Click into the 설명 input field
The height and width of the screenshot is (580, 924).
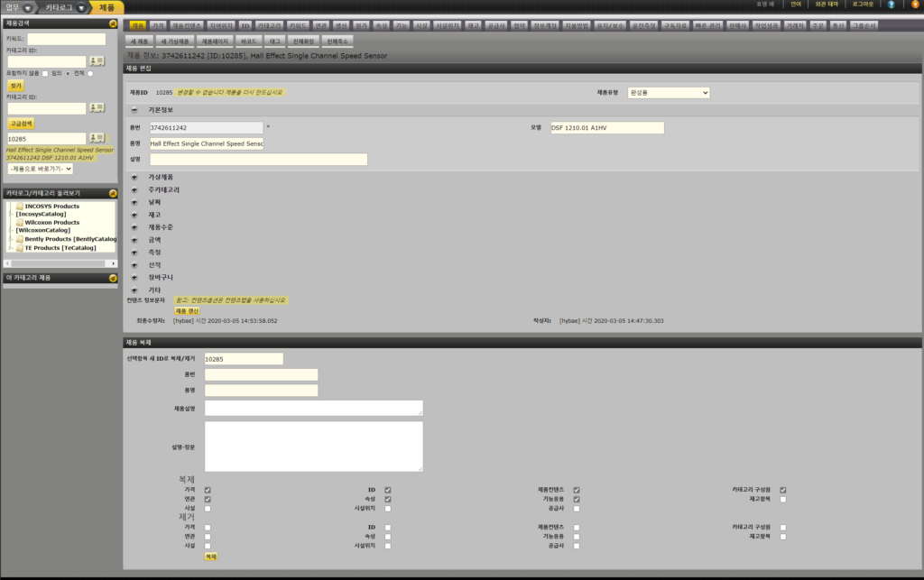tap(258, 159)
